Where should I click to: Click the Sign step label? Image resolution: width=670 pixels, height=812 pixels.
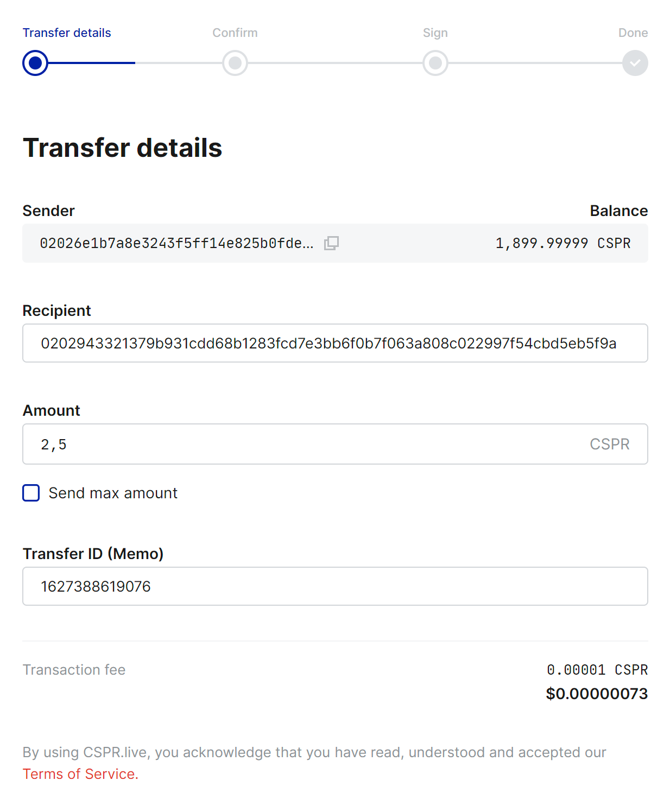(435, 33)
